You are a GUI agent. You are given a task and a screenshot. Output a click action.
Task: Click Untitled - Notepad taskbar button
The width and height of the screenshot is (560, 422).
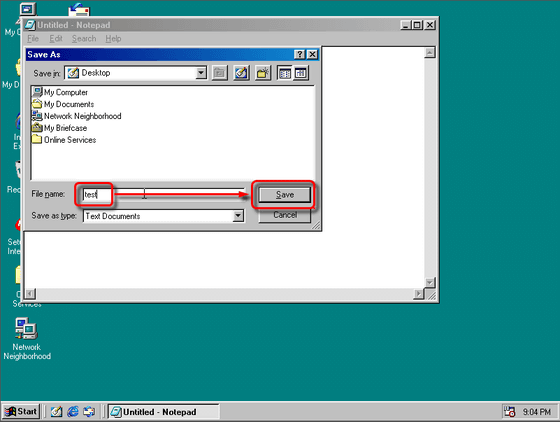(x=164, y=412)
